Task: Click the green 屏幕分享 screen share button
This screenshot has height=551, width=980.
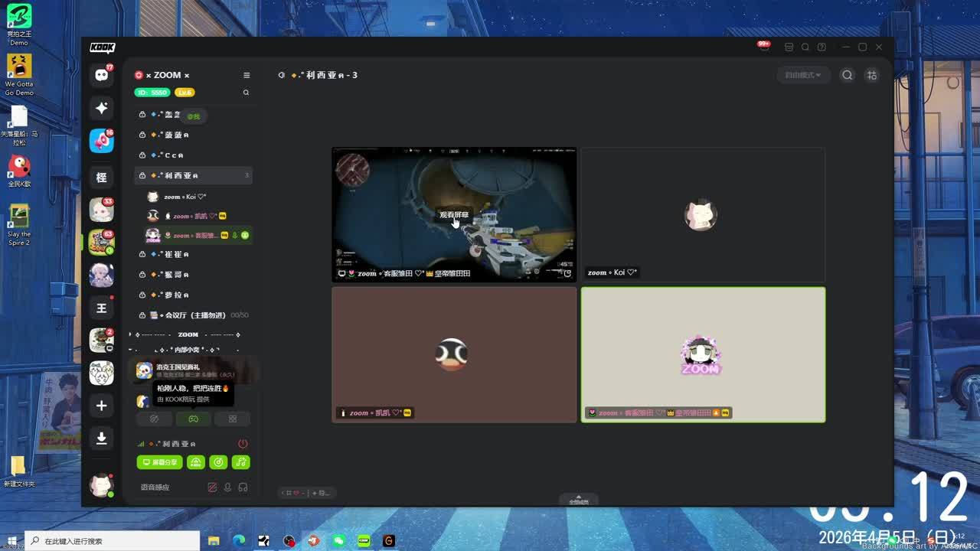Action: click(159, 462)
